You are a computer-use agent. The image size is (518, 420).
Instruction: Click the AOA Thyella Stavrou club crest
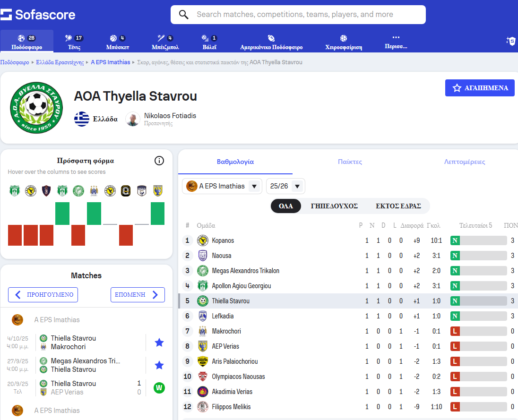(x=36, y=108)
